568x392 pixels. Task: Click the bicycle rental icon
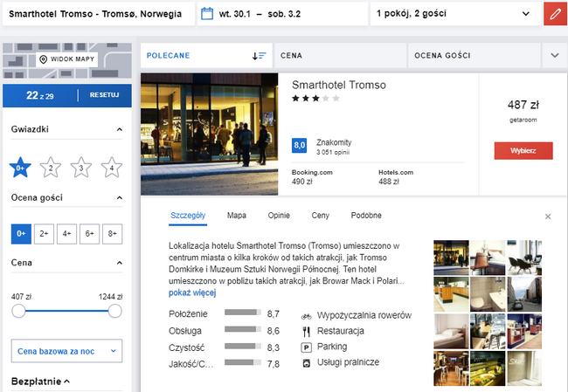[x=307, y=316]
